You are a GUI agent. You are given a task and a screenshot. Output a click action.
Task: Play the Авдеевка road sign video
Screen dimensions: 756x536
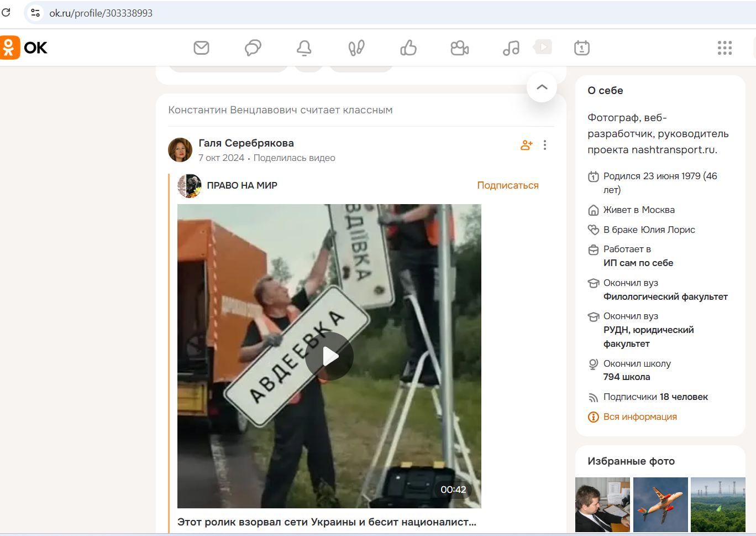click(x=330, y=356)
